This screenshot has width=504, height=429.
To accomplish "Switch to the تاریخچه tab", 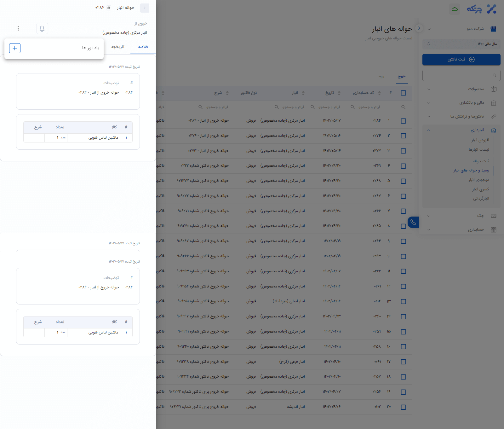I will pos(118,47).
